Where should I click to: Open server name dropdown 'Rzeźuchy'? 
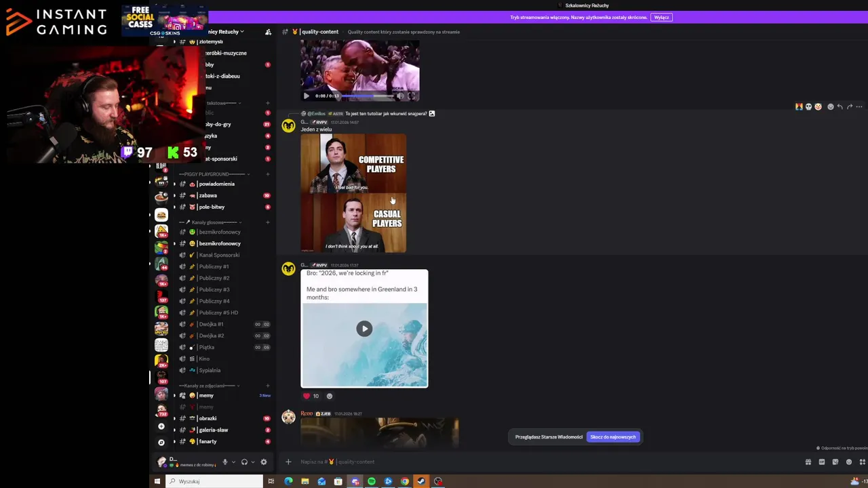point(226,32)
